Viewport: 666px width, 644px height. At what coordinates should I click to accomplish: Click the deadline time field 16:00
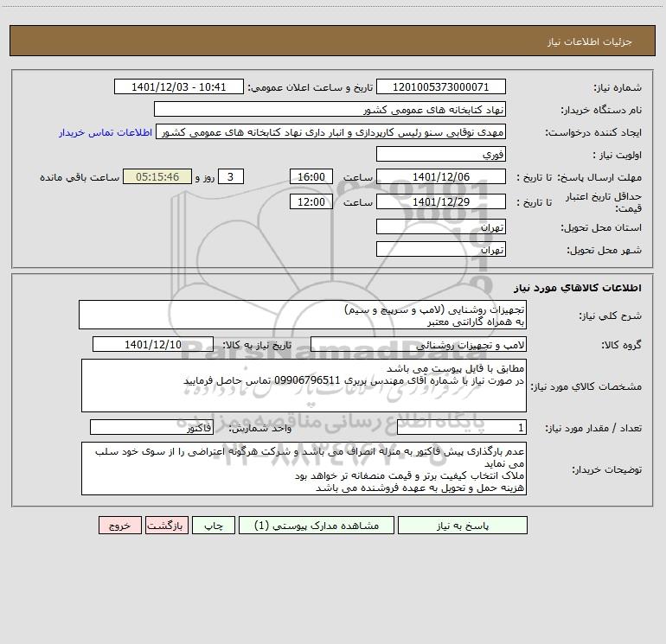coord(311,176)
